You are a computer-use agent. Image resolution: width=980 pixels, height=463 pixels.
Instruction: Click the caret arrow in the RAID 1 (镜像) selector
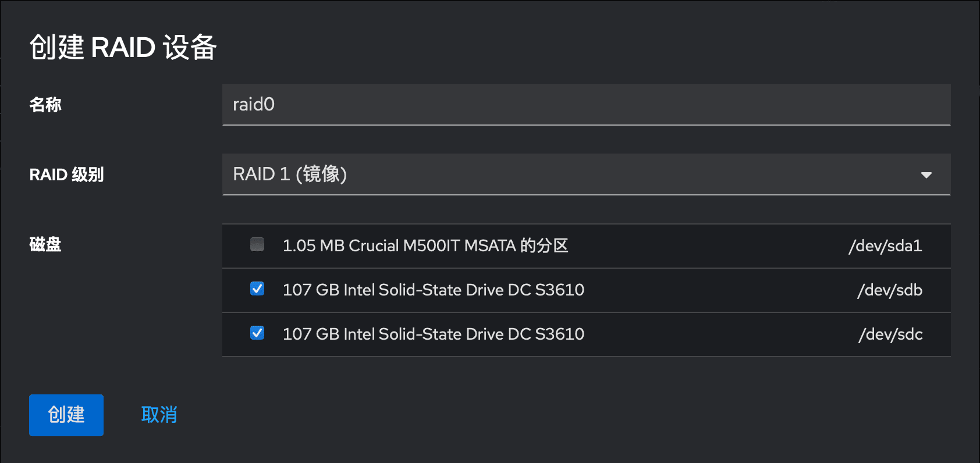coord(926,175)
